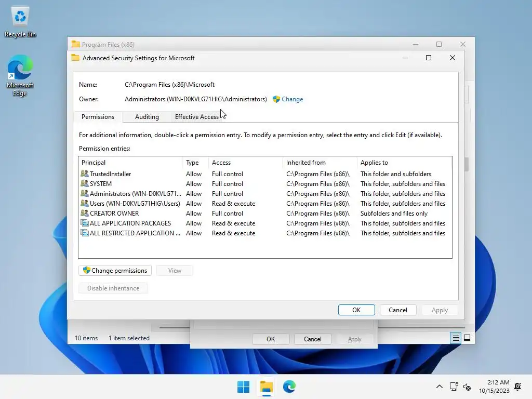
Task: Click "This folder and subfolders" cell
Action: 395,174
